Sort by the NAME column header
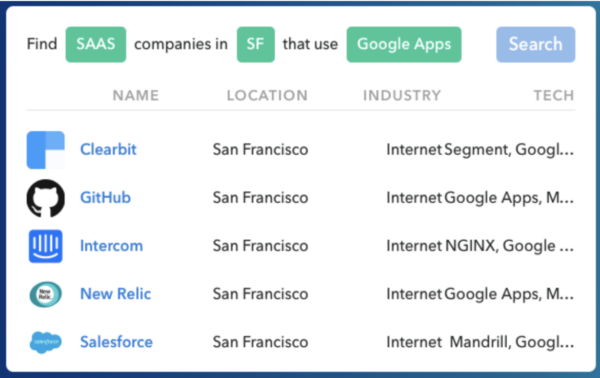The height and width of the screenshot is (378, 600). [x=136, y=95]
